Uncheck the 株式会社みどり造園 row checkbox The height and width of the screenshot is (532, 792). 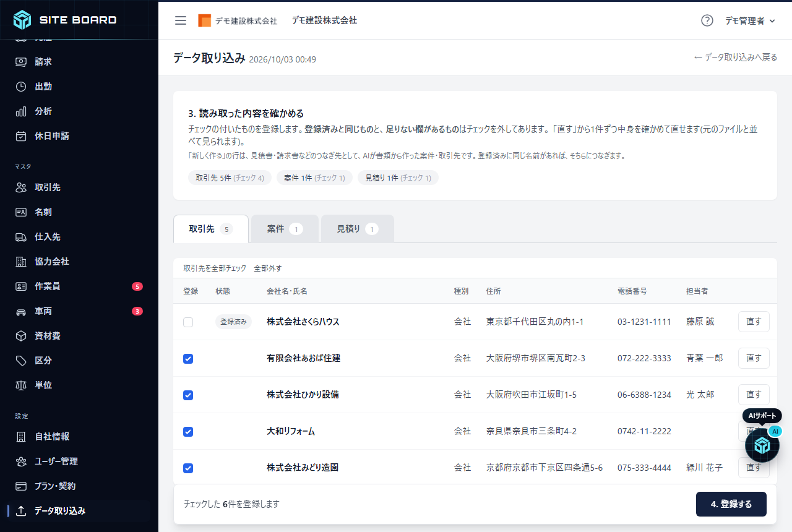188,468
